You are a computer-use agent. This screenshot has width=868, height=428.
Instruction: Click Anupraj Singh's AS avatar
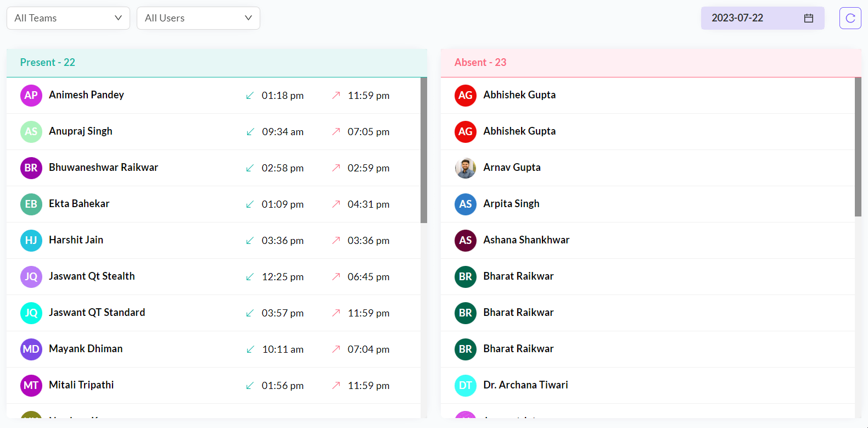click(x=31, y=131)
